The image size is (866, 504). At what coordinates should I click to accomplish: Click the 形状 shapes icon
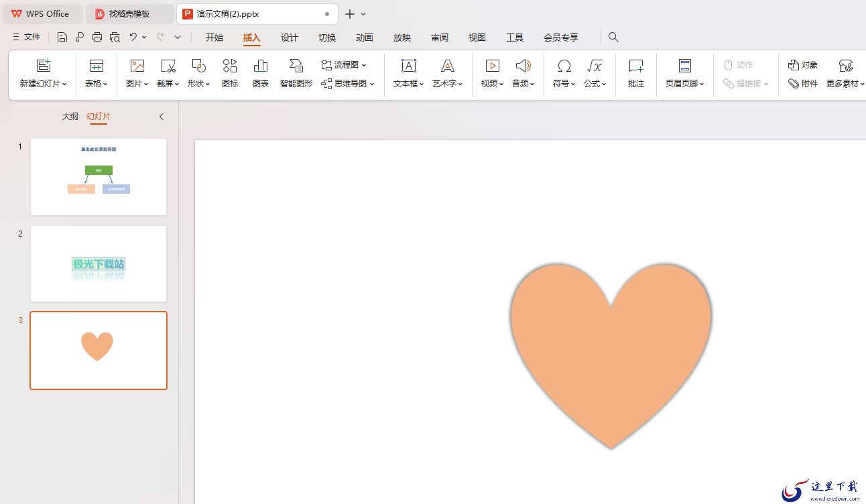[198, 66]
